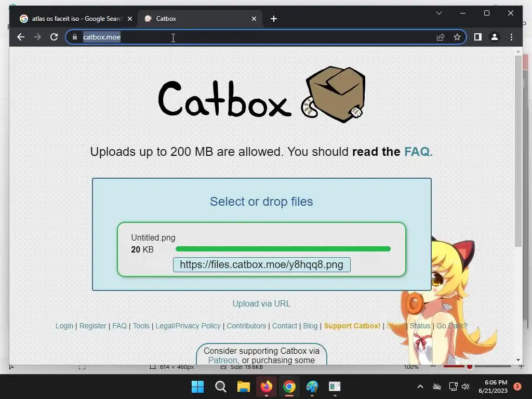Open the Blog link

[310, 326]
